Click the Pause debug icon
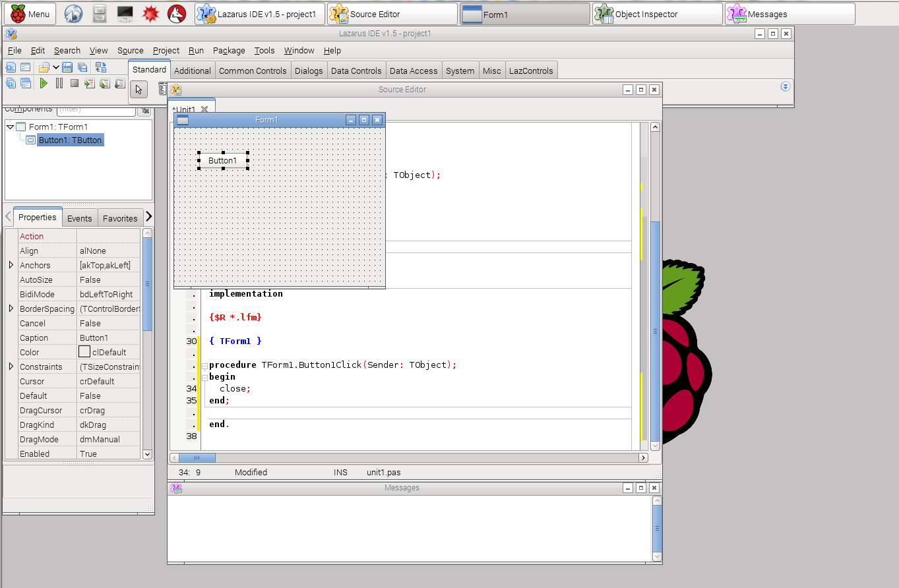The width and height of the screenshot is (899, 588). pyautogui.click(x=59, y=83)
